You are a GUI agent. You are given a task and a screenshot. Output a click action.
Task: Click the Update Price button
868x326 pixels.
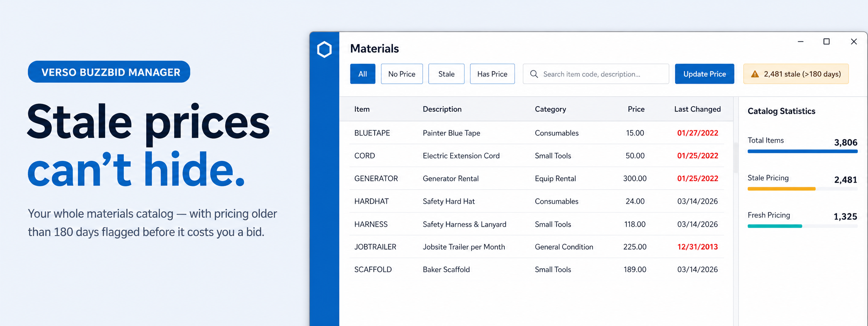(704, 74)
